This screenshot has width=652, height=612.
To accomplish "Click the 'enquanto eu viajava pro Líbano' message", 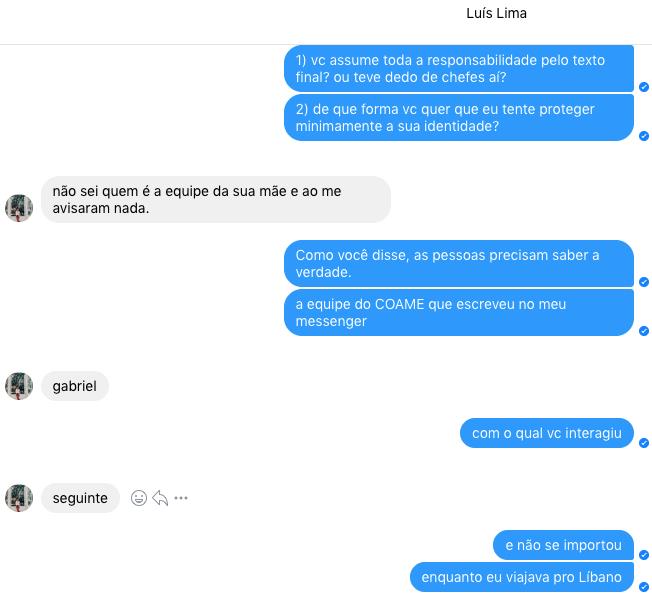I will [x=522, y=577].
